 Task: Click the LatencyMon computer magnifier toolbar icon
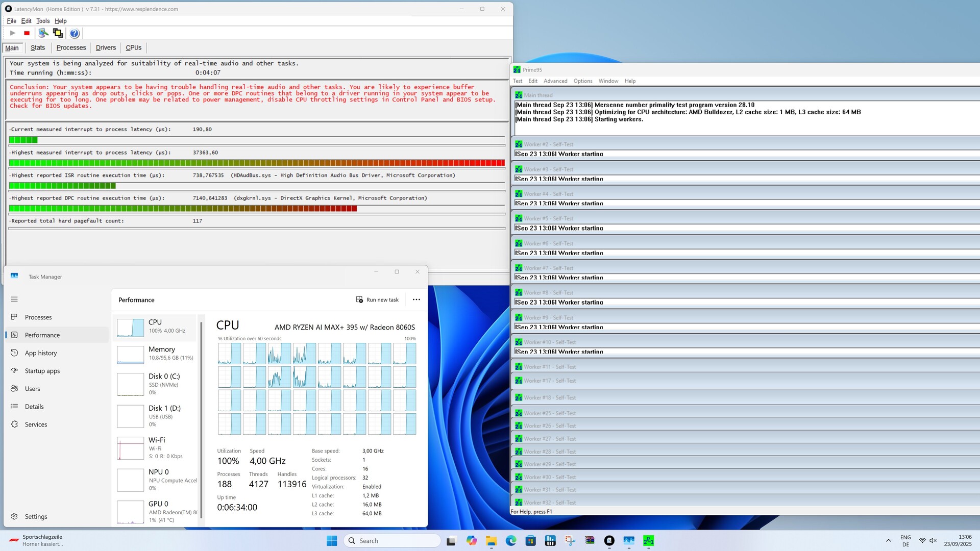tap(43, 33)
